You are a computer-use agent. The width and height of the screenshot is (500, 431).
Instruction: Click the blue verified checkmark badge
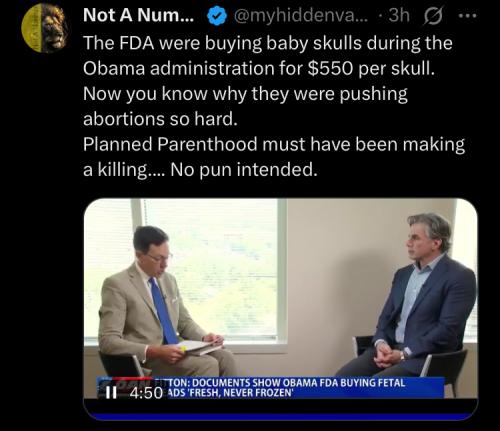click(x=217, y=16)
